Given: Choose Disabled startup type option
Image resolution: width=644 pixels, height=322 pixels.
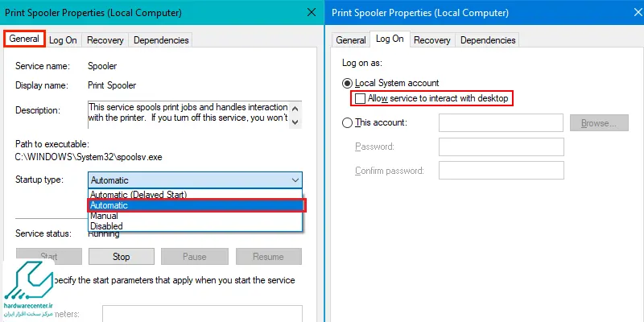Looking at the screenshot, I should [x=195, y=226].
